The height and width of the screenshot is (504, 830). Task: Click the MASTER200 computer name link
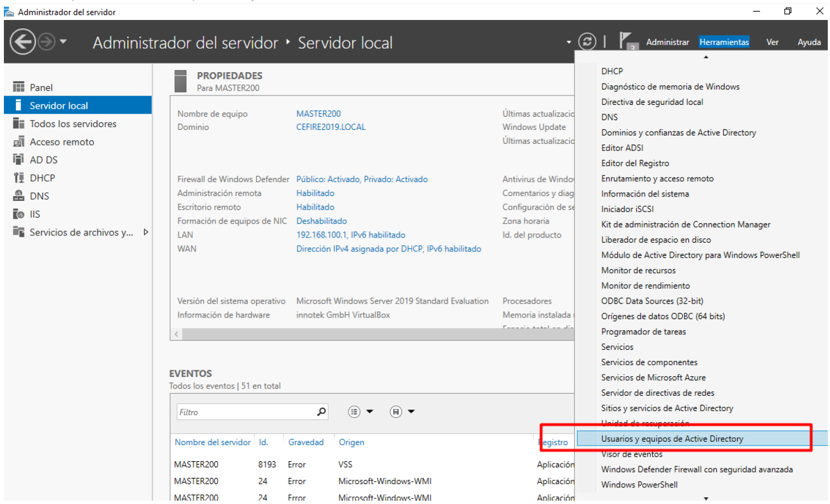pyautogui.click(x=318, y=114)
